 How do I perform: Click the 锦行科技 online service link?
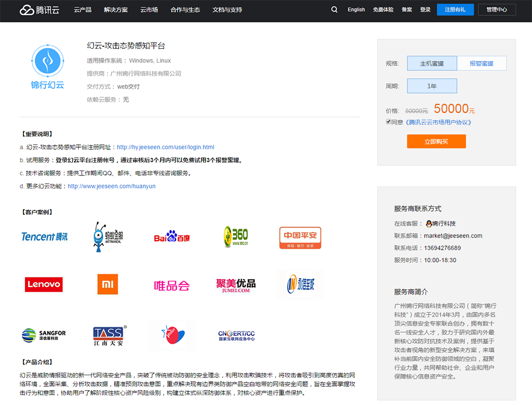pyautogui.click(x=444, y=223)
